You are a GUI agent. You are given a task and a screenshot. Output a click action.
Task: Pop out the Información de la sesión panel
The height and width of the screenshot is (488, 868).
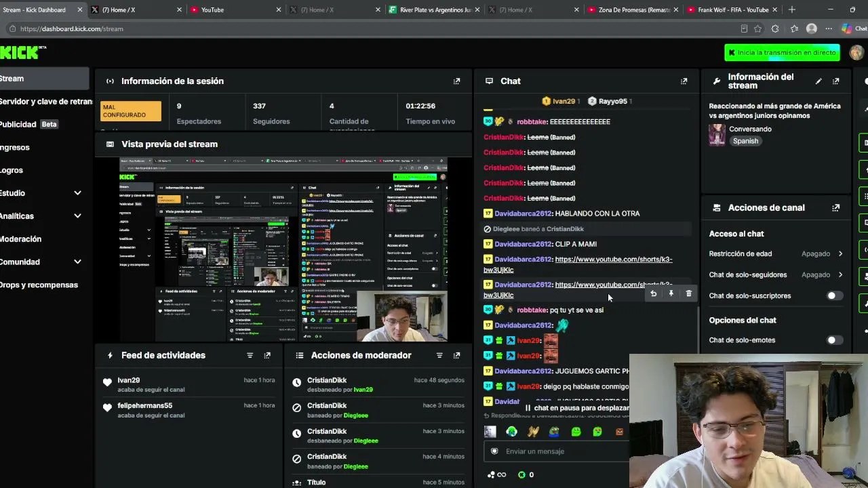(456, 81)
